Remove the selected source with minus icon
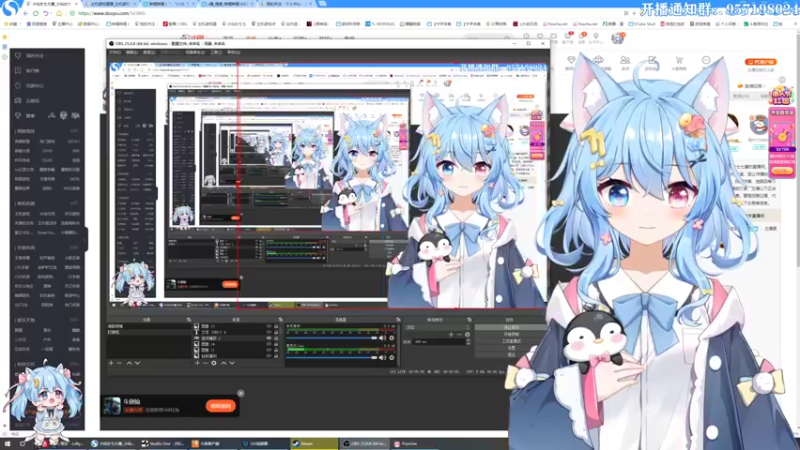The height and width of the screenshot is (450, 800). (x=206, y=363)
